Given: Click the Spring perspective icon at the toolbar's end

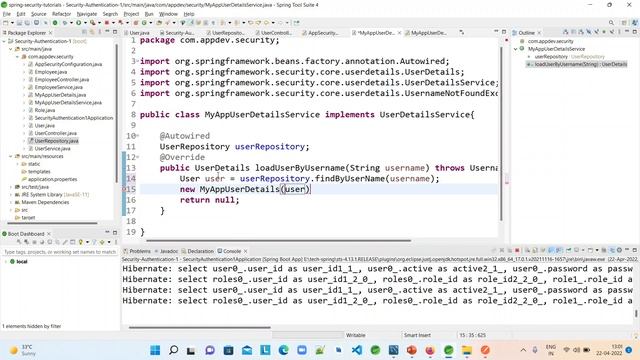Looking at the screenshot, I should tap(635, 23).
